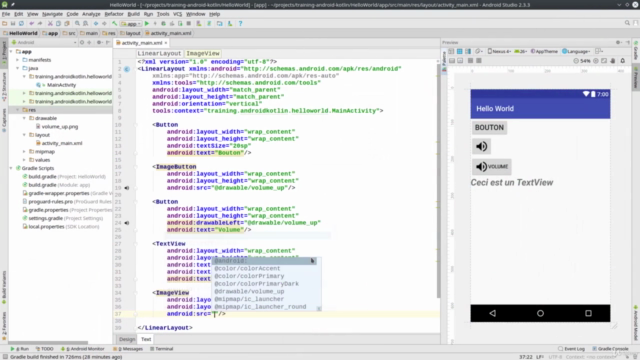640x360 pixels.
Task: Choose @mipmap/ic_launcher_round suggestion
Action: [x=260, y=307]
